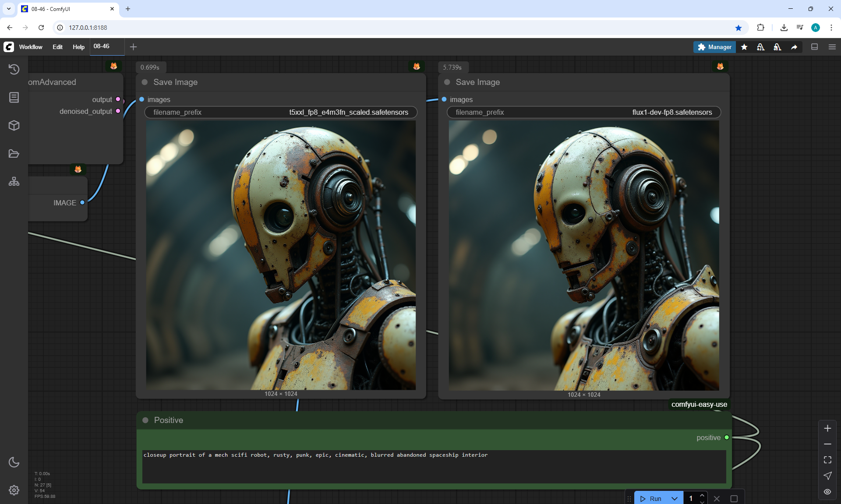Click the Manager button
The height and width of the screenshot is (504, 841).
tap(714, 47)
